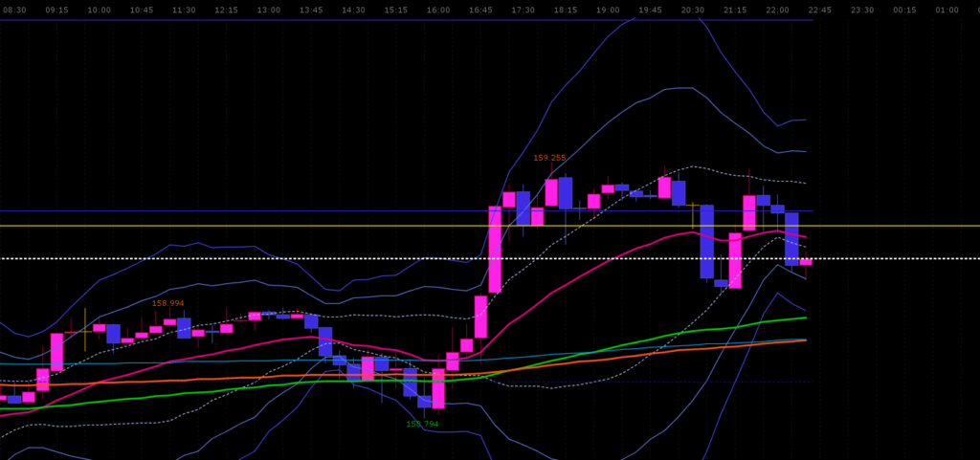Click the tall magenta candle below 09:15
Screen dimensions: 980x460
(x=56, y=351)
